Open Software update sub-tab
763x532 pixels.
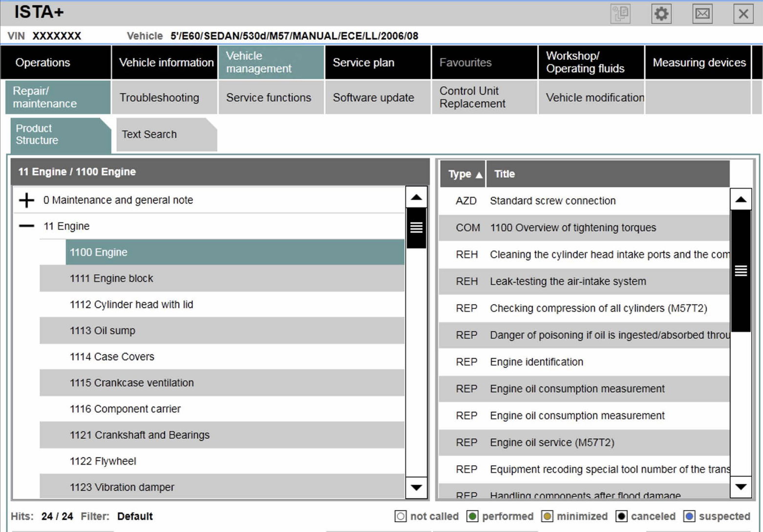click(378, 97)
